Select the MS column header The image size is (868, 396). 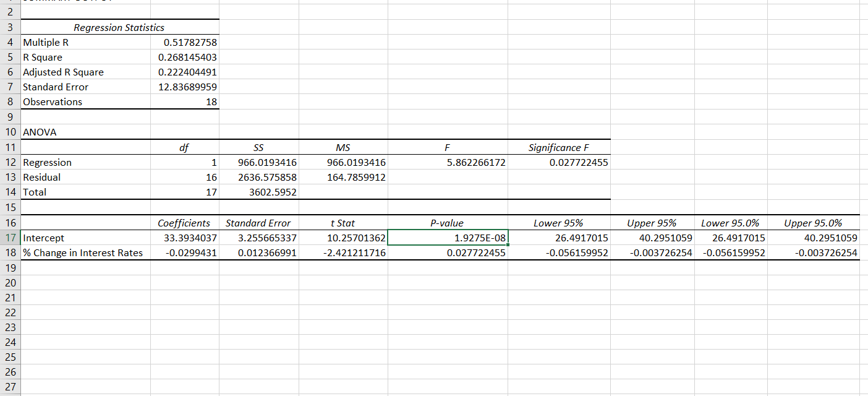343,147
